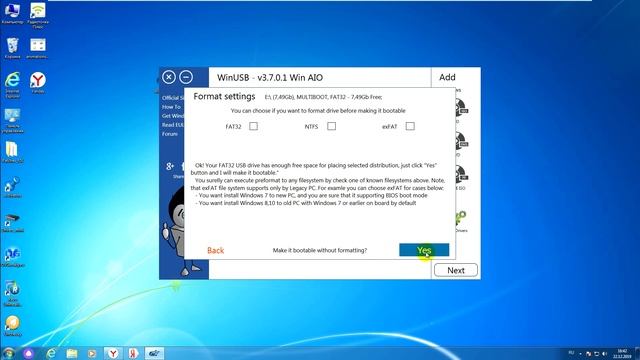Screen dimensions: 640x360
Task: Click the Next button in WinUSB
Action: [456, 270]
